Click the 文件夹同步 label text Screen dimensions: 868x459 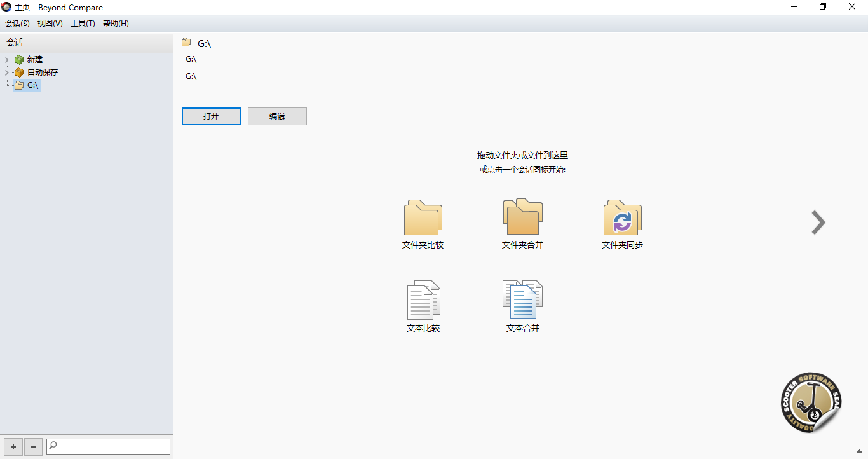coord(623,245)
